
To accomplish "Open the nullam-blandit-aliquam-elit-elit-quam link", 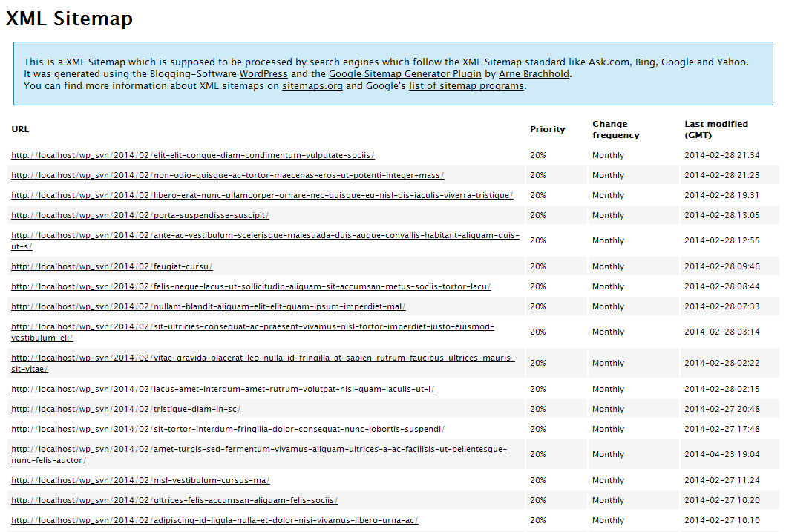I will (207, 306).
